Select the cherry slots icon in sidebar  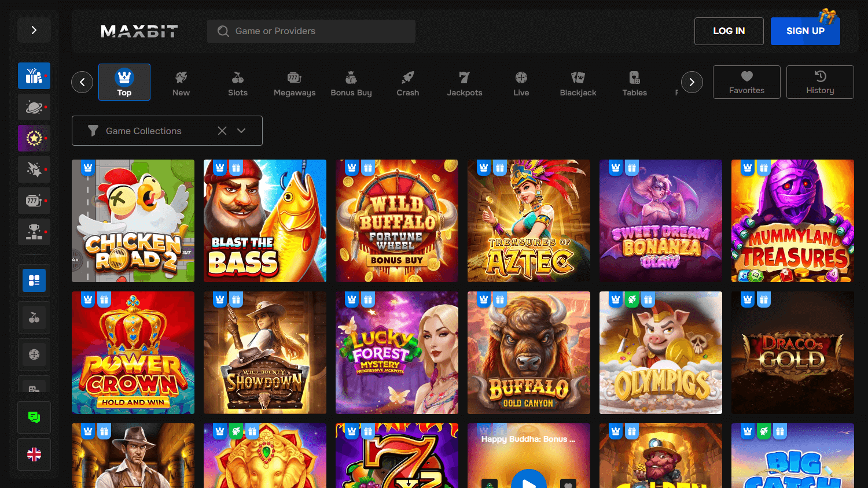coord(34,317)
